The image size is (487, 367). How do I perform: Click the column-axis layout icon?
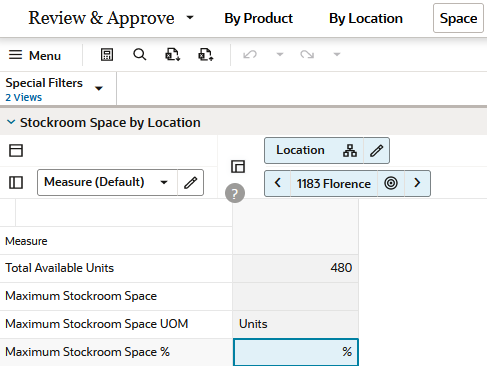click(238, 166)
